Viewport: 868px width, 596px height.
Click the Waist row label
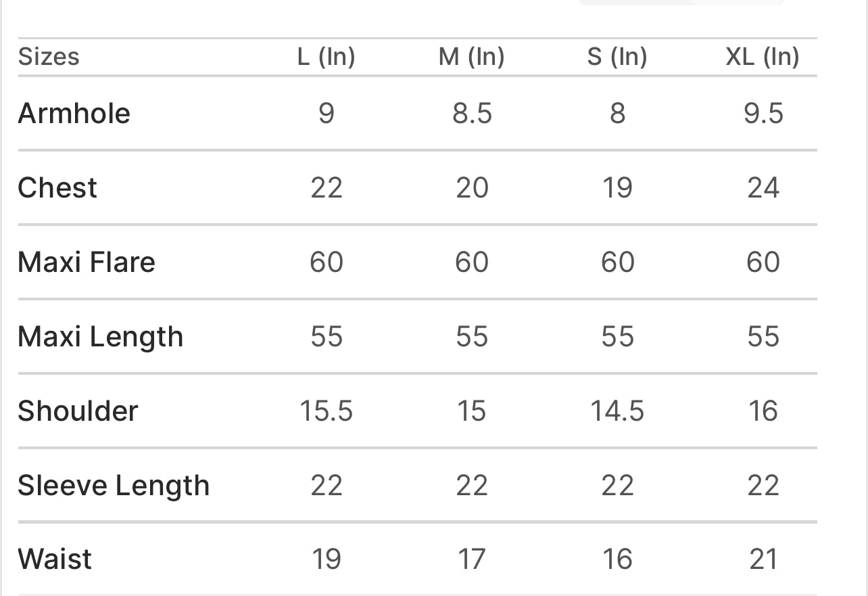[x=55, y=559]
